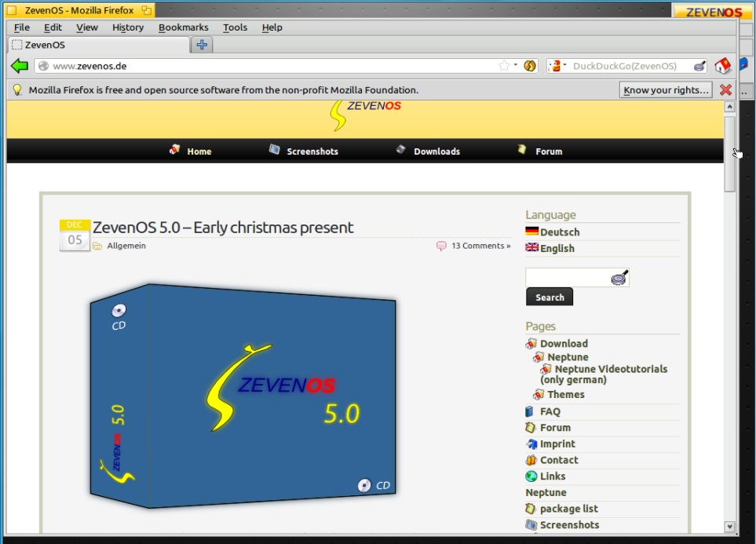The image size is (756, 544).
Task: Open the post title ZevenOS 5.0 link
Action: (x=223, y=227)
